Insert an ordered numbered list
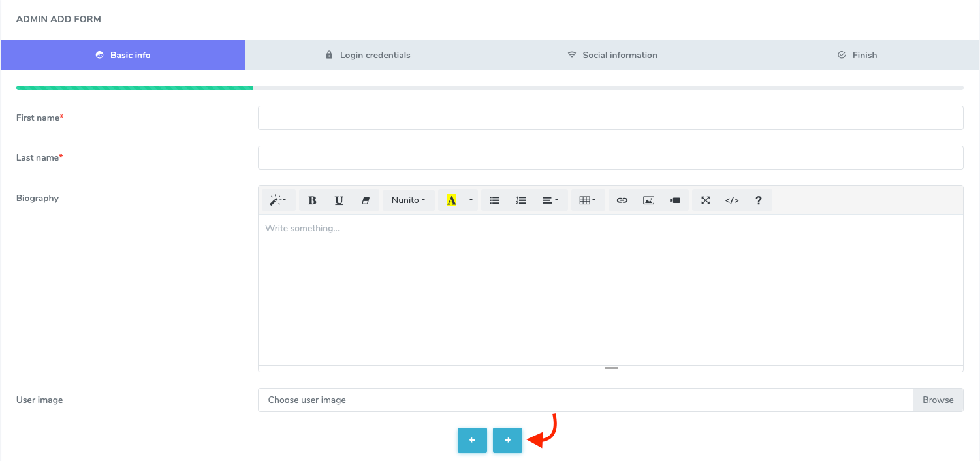 point(520,200)
